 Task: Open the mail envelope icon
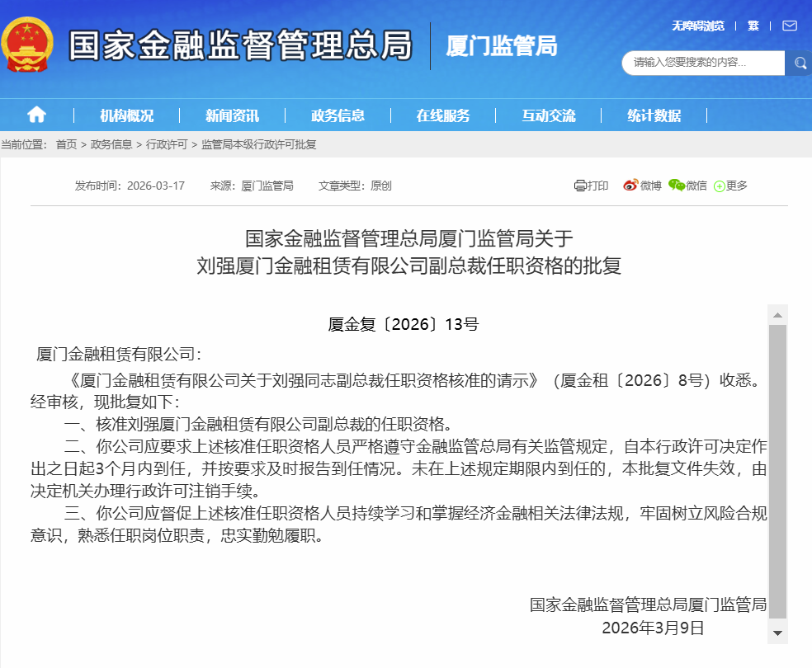tap(789, 26)
